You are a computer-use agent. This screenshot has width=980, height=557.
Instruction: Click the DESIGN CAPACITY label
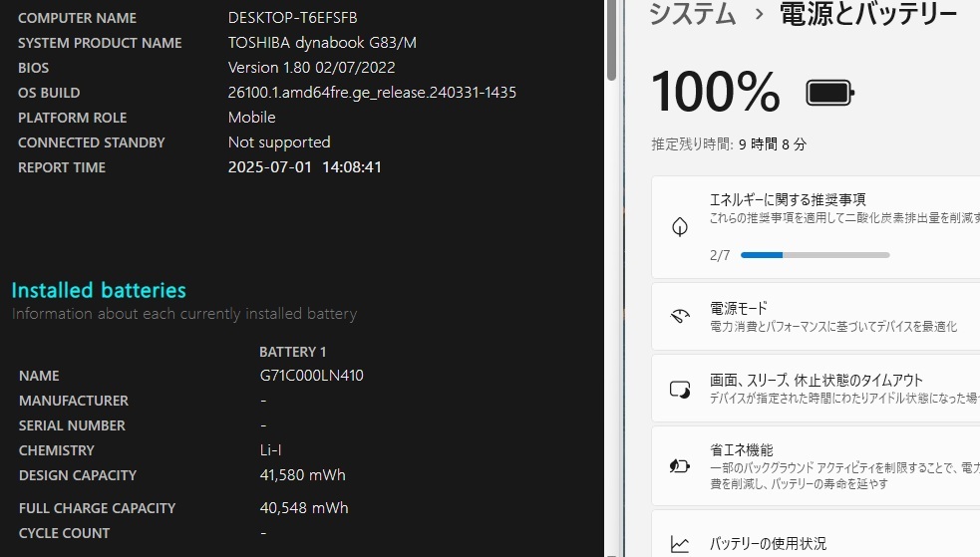(x=78, y=476)
